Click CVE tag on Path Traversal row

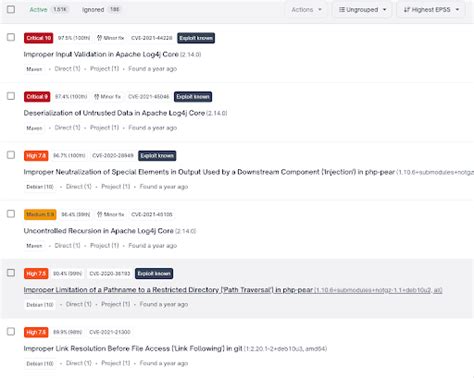click(110, 273)
